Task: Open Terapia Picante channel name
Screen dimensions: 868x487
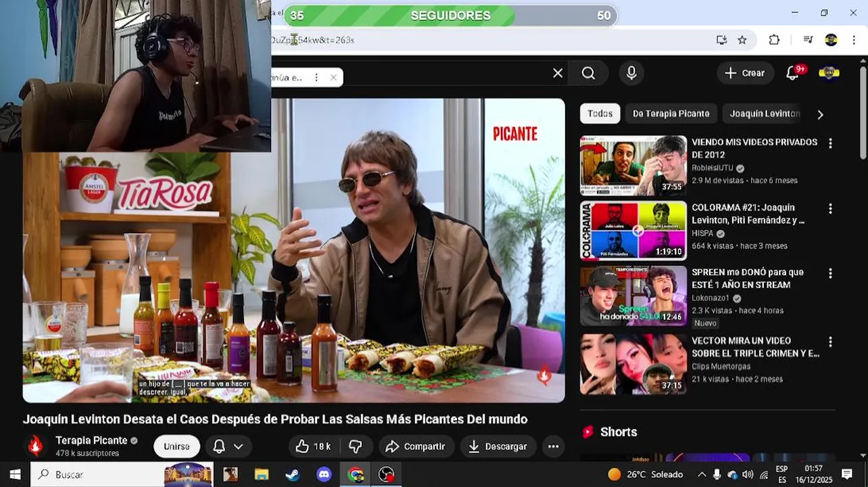Action: pos(91,440)
